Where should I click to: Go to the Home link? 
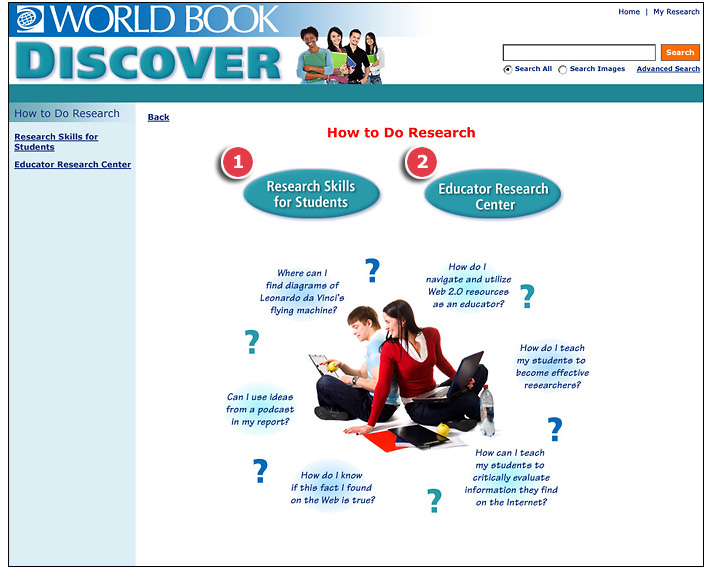click(x=629, y=12)
